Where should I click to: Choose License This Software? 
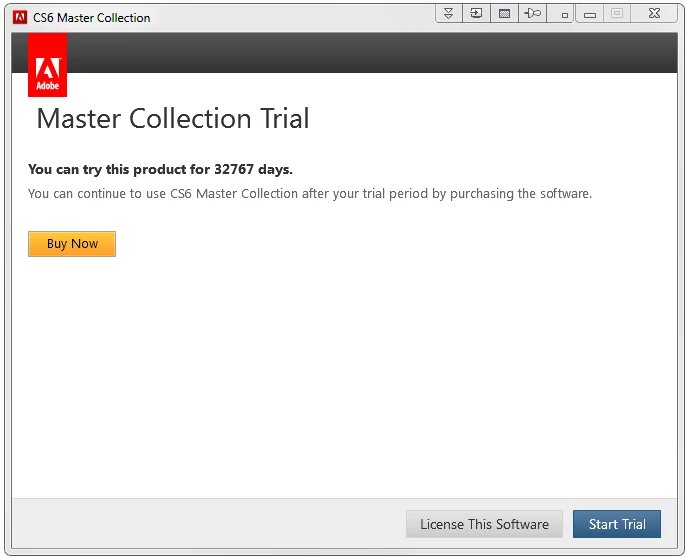[x=484, y=524]
